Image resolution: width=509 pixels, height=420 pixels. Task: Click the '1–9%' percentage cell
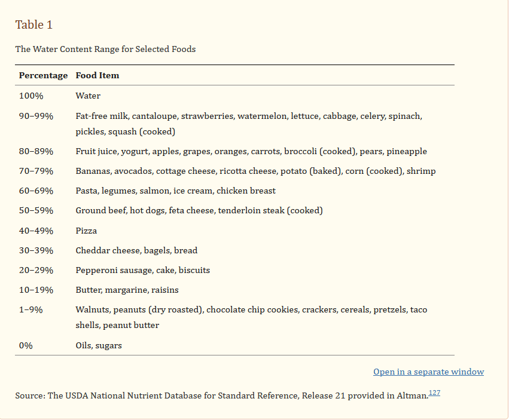[31, 309]
